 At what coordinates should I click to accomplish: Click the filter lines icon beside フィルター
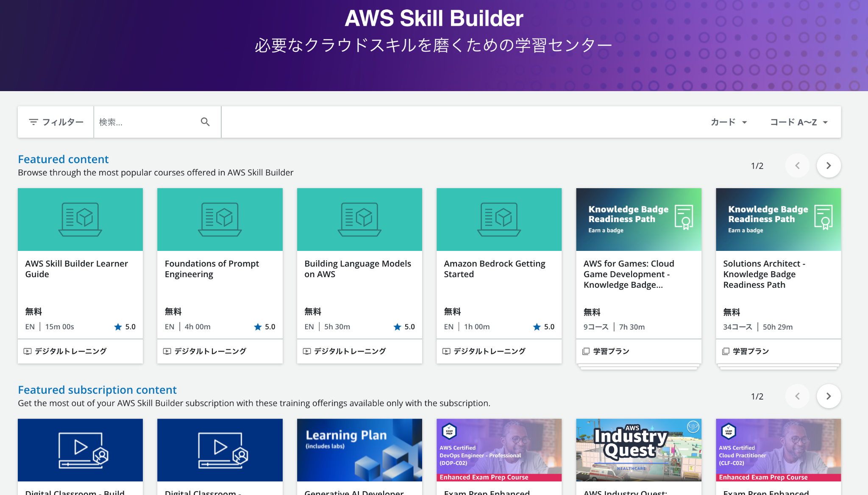tap(33, 122)
